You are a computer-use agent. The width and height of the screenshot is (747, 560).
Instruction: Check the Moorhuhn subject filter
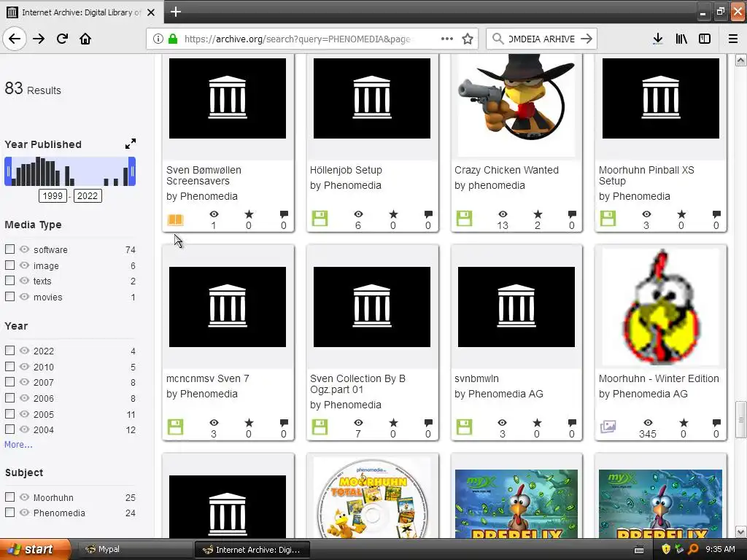[x=9, y=497]
